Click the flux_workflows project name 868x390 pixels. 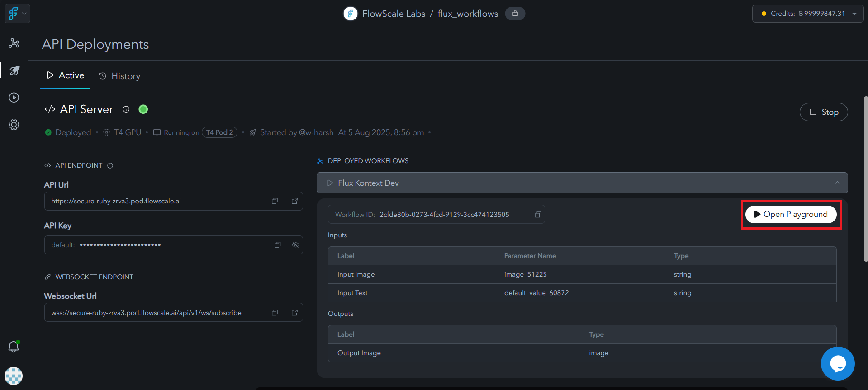(468, 14)
